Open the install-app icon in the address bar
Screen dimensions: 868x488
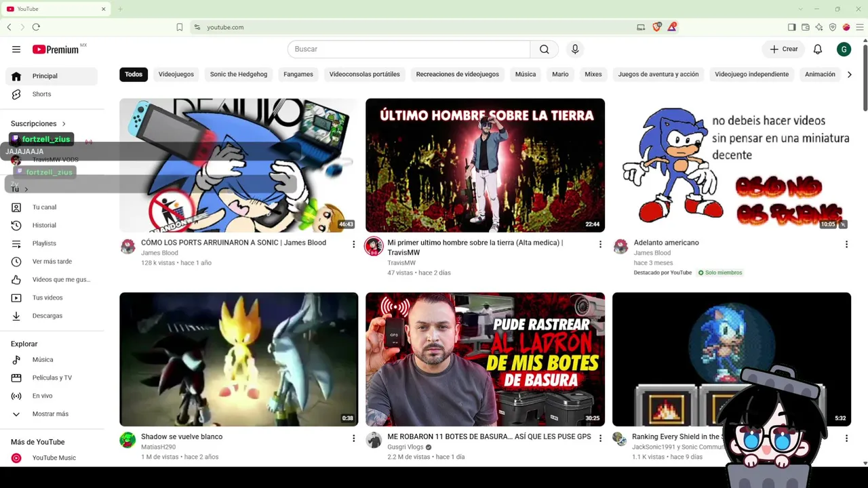(x=641, y=27)
